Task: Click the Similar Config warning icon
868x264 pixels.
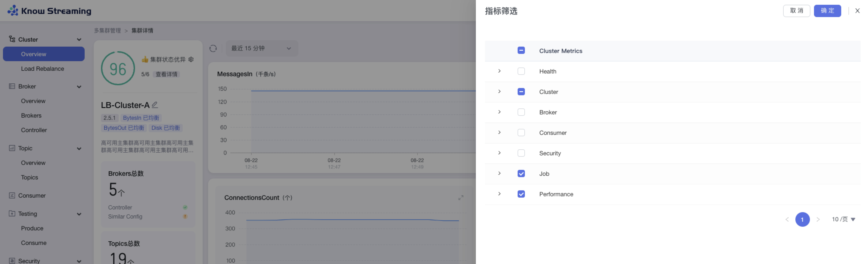Action: click(x=185, y=217)
